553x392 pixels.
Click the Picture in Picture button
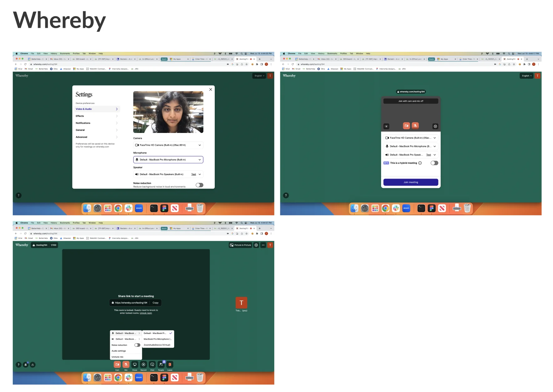click(x=240, y=245)
